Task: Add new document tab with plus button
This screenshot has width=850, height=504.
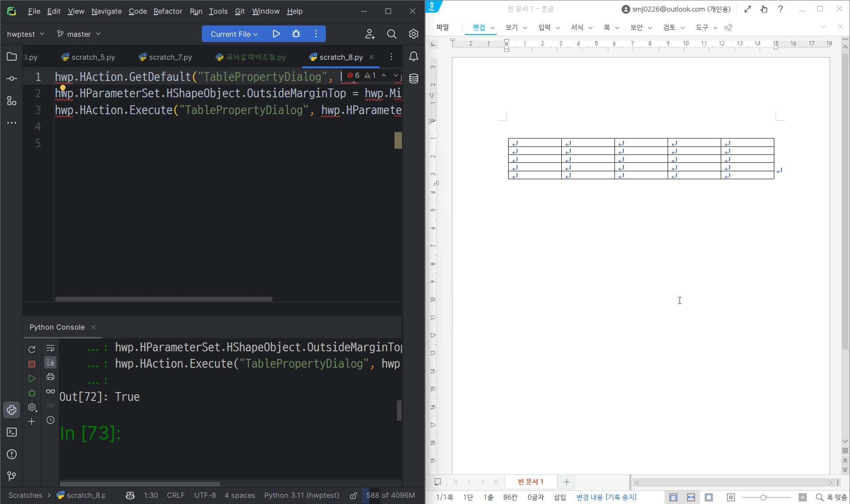Action: (x=566, y=482)
